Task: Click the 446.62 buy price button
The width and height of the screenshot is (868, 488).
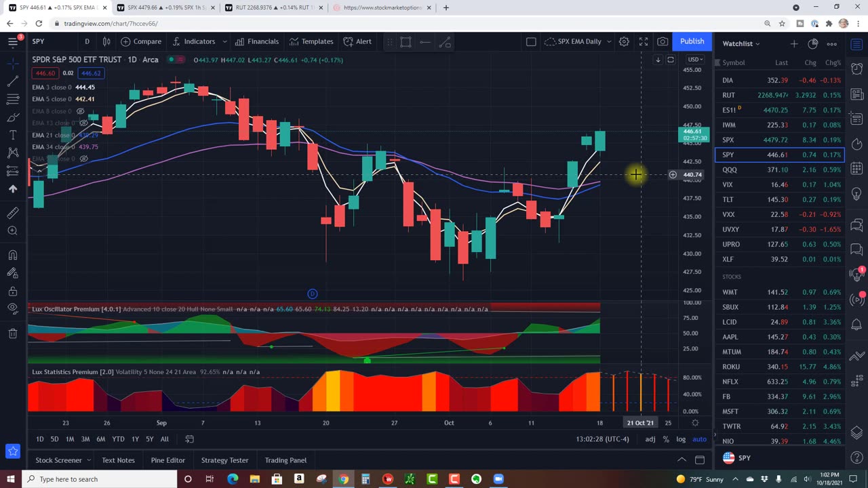Action: [91, 73]
